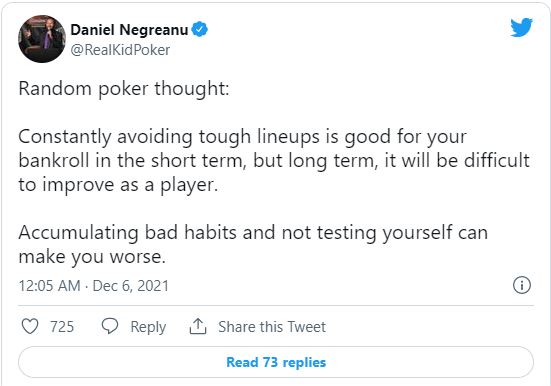
Task: Click the Twitter bird logo
Action: pyautogui.click(x=521, y=27)
